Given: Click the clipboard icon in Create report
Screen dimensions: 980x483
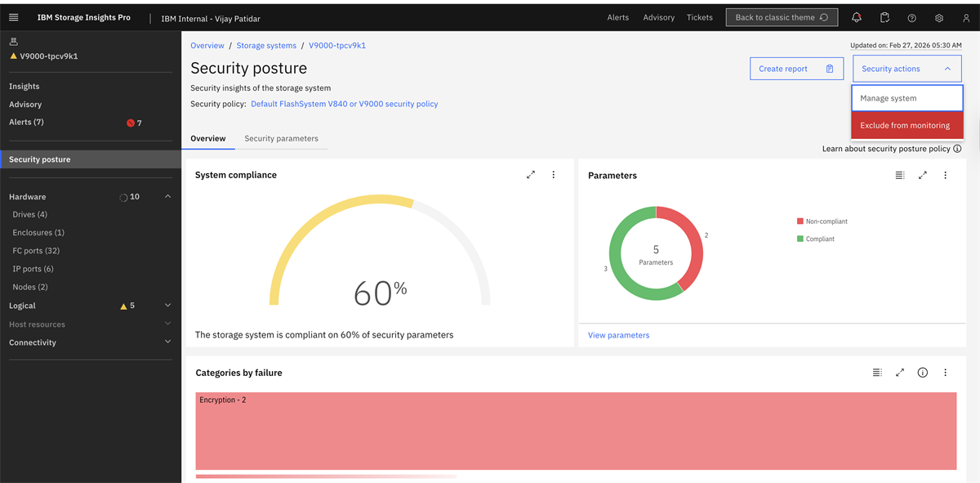Looking at the screenshot, I should pyautogui.click(x=830, y=69).
